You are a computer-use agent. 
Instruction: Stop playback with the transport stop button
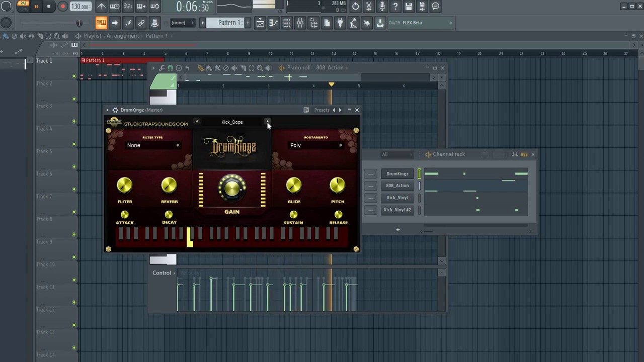pos(49,7)
